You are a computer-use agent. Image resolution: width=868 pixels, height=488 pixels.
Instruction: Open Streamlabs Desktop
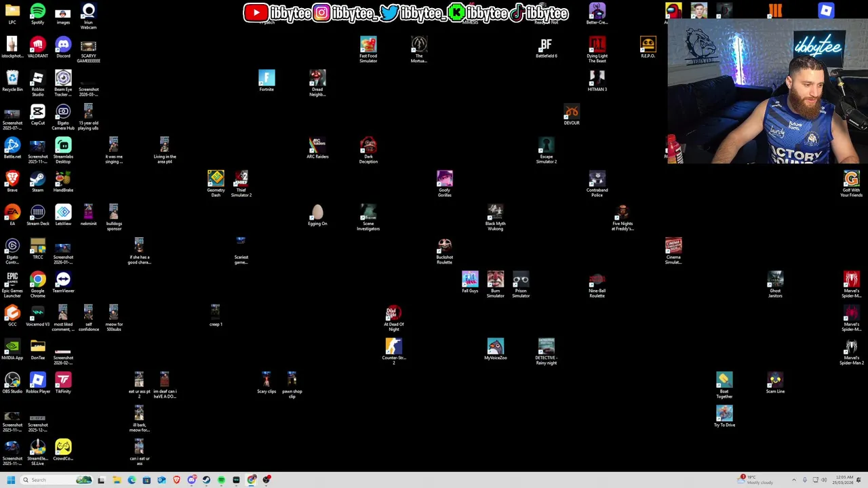click(63, 150)
